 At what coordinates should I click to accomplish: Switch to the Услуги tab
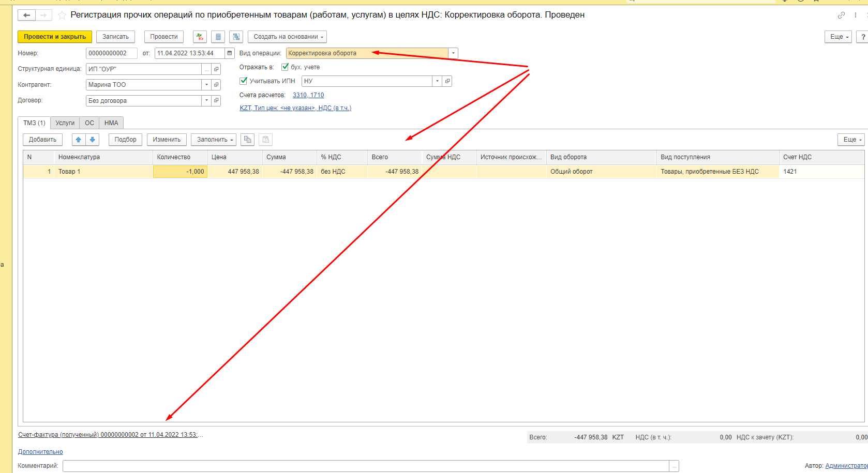point(65,123)
